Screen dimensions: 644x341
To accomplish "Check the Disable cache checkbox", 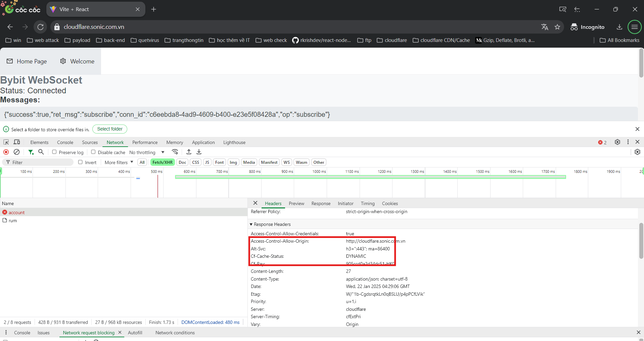I will point(93,152).
